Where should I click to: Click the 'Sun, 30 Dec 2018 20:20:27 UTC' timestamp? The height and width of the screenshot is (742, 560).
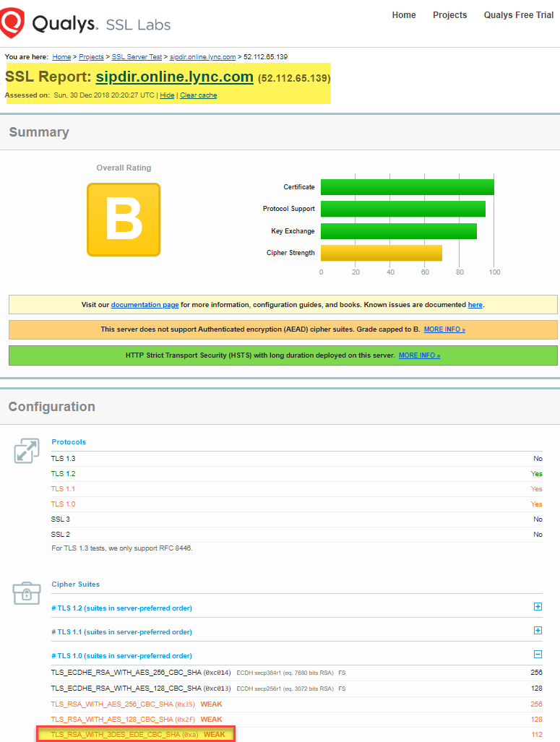point(104,95)
